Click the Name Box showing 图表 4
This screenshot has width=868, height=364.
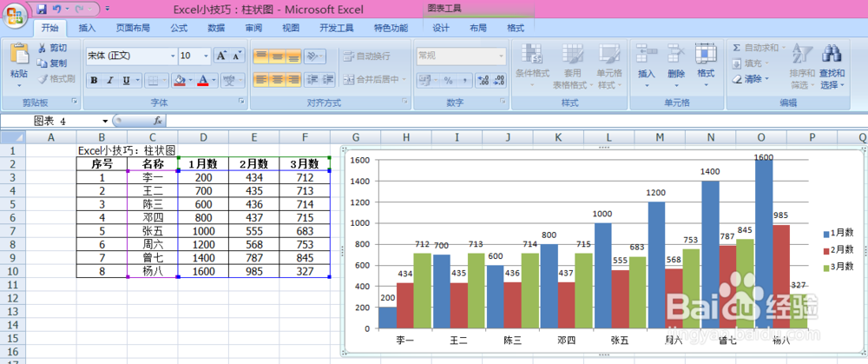click(x=57, y=121)
